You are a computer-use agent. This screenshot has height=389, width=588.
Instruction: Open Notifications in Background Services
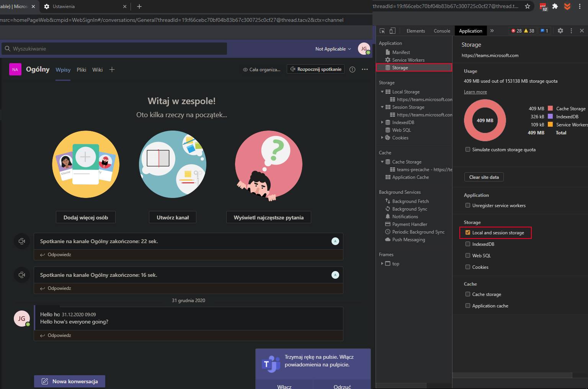(x=405, y=216)
